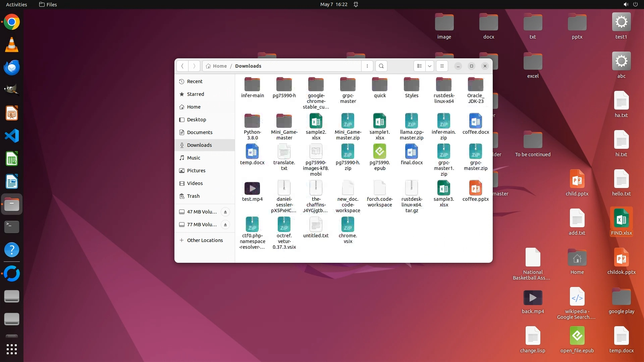Viewport: 644px width, 362px height.
Task: Eject the 77 MB Volume
Action: point(225,225)
